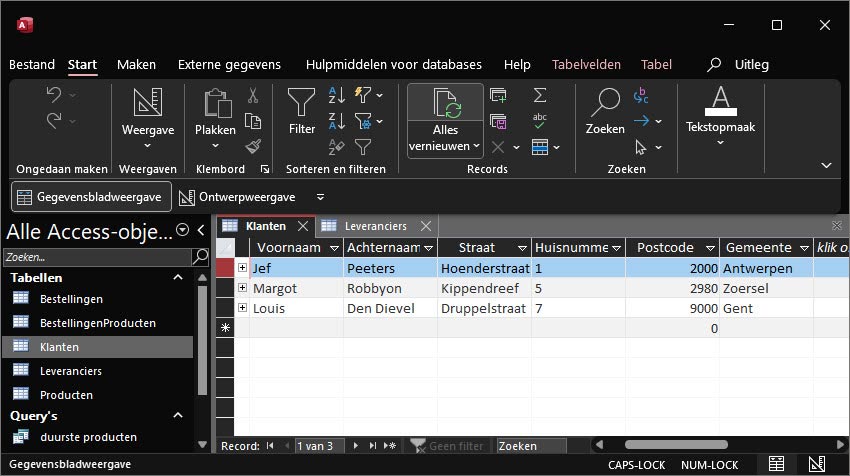This screenshot has width=850, height=476.
Task: Click the navigation pane Zoeken field
Action: pyautogui.click(x=98, y=257)
